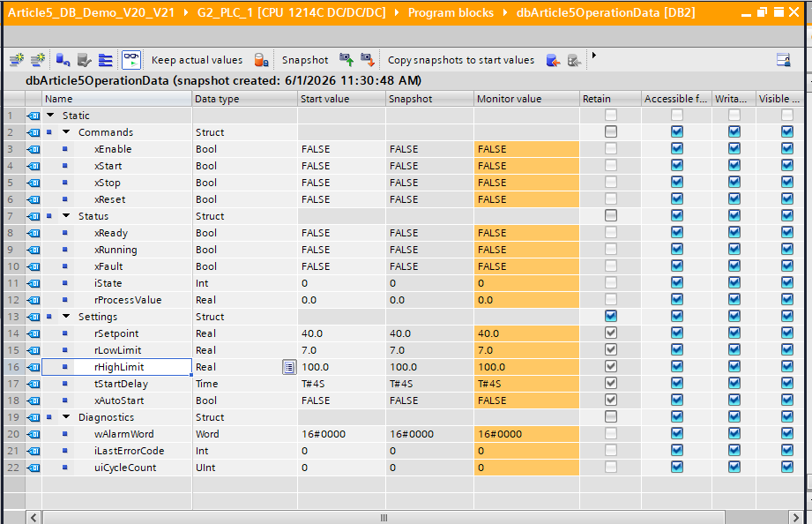The height and width of the screenshot is (524, 812).
Task: Collapse the Diagnostics struct
Action: 66,416
